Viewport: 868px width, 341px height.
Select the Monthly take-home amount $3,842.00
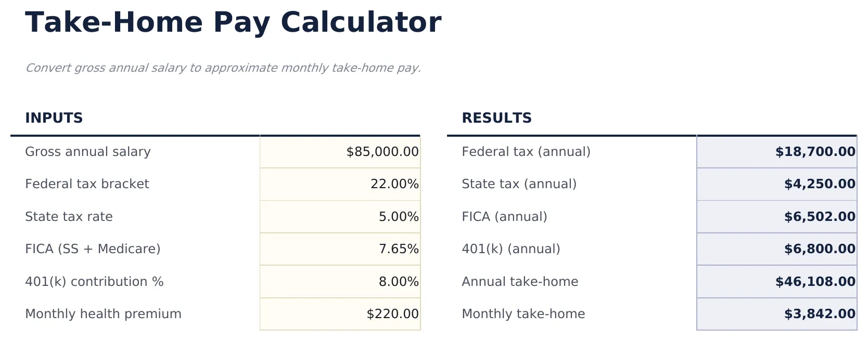776,314
